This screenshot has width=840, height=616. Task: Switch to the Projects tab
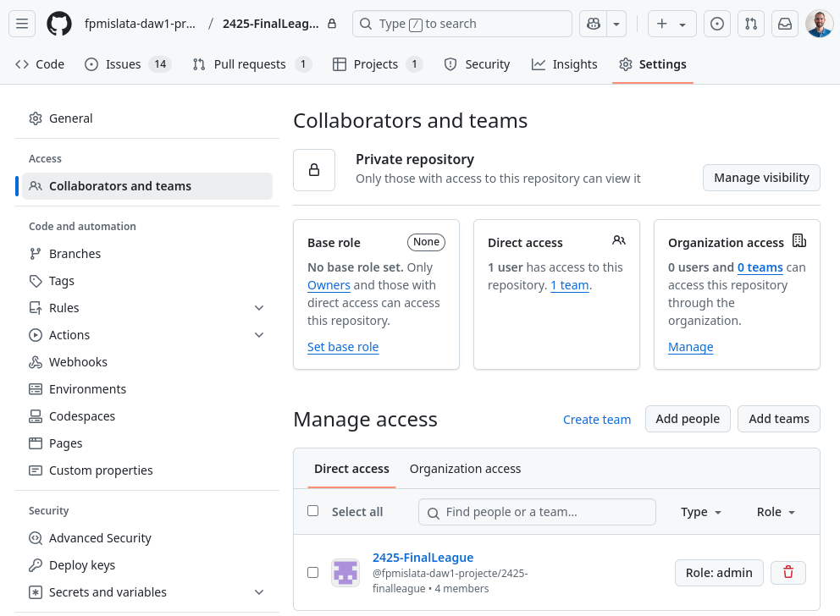pos(377,64)
